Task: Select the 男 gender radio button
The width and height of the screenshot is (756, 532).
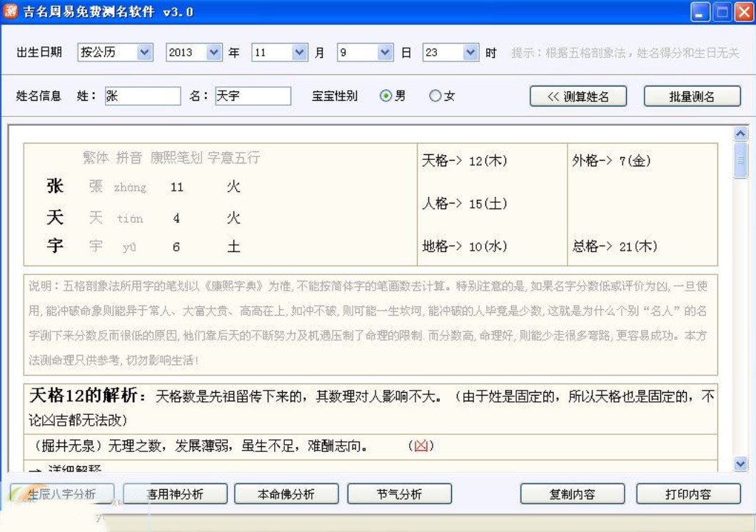Action: coord(385,96)
